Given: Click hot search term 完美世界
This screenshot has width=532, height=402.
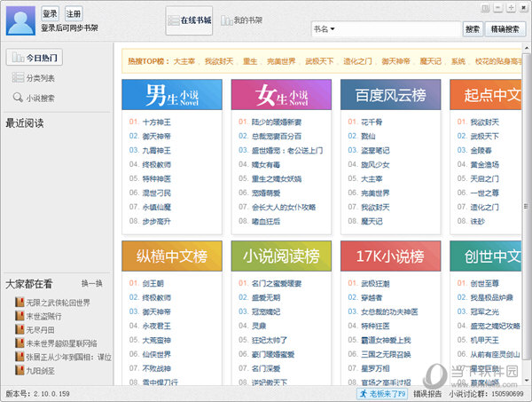Looking at the screenshot, I should pos(281,61).
